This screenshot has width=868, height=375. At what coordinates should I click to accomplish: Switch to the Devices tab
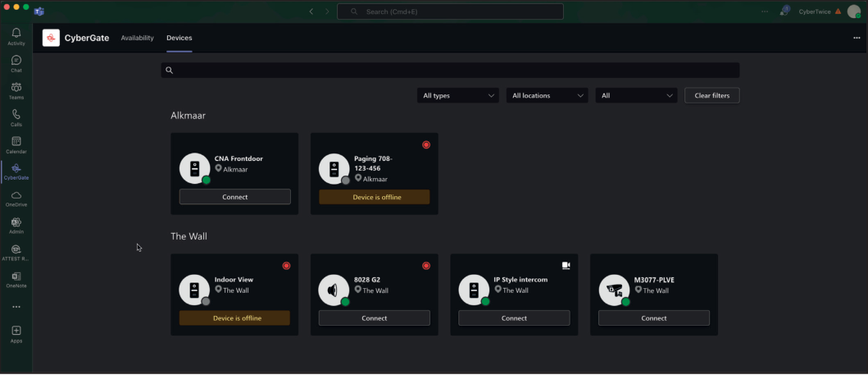pos(180,38)
